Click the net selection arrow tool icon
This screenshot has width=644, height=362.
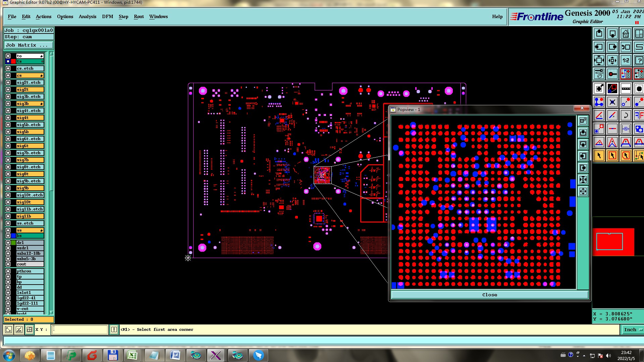pyautogui.click(x=638, y=156)
